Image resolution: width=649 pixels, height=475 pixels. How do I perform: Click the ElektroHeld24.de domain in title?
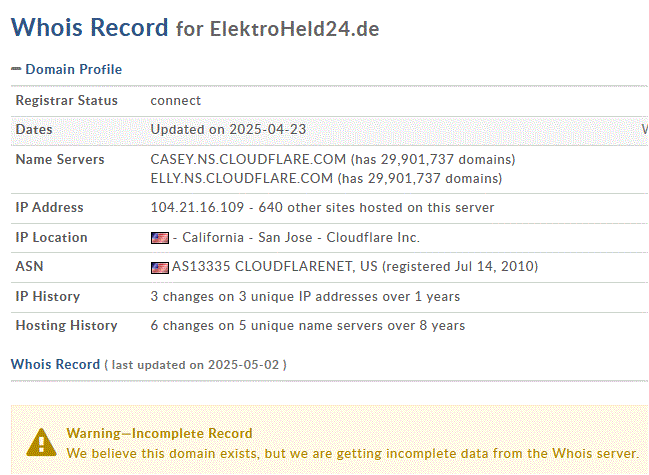click(x=294, y=30)
